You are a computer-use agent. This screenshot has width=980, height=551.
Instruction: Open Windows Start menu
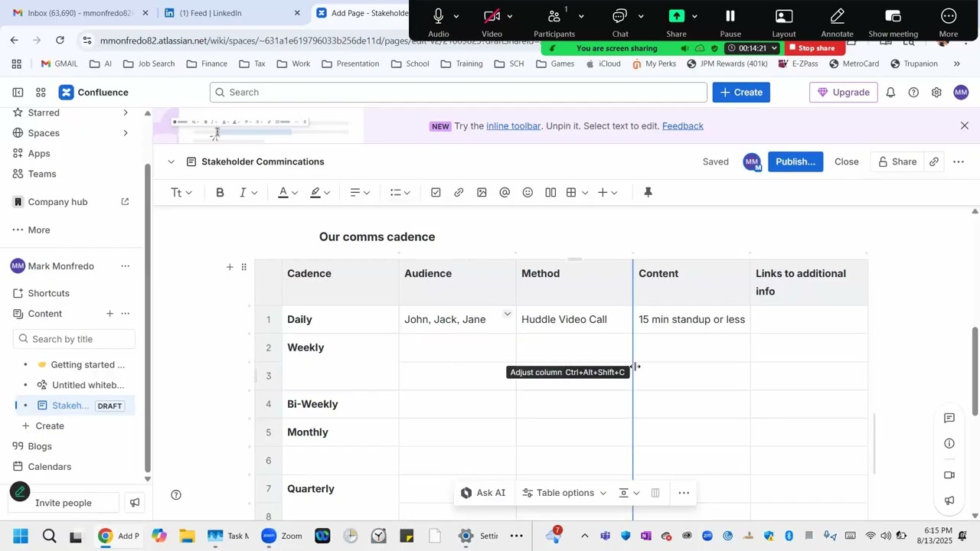click(20, 536)
